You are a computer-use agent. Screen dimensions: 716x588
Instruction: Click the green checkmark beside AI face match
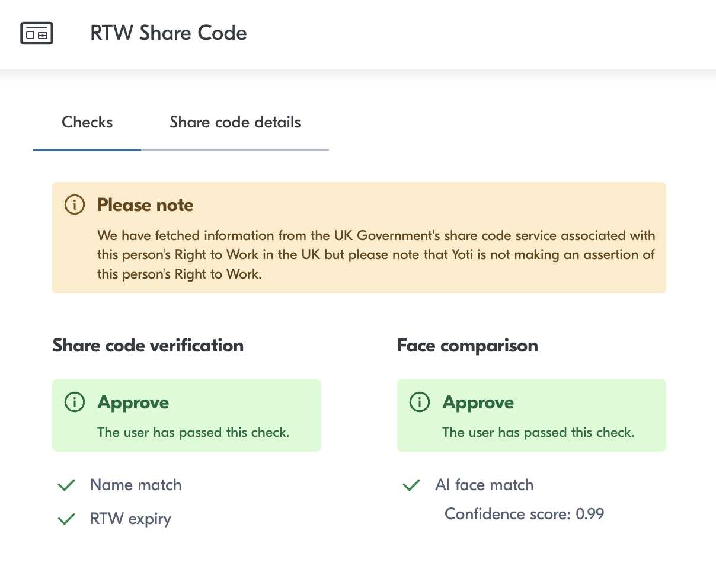[x=411, y=485]
